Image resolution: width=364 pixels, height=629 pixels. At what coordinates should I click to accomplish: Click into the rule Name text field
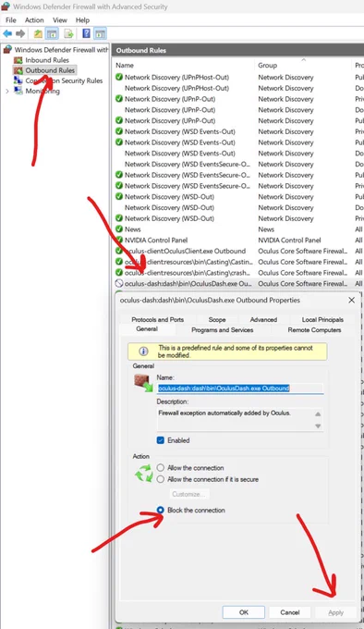[240, 388]
